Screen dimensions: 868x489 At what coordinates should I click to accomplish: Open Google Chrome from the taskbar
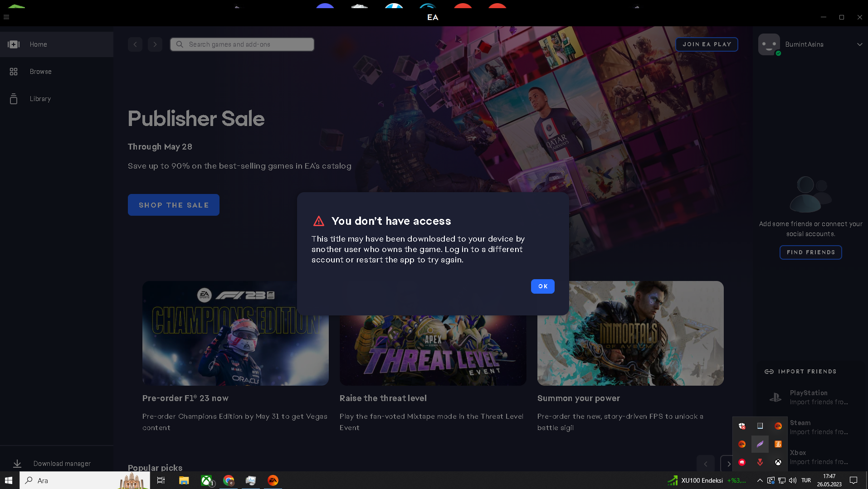pyautogui.click(x=229, y=480)
